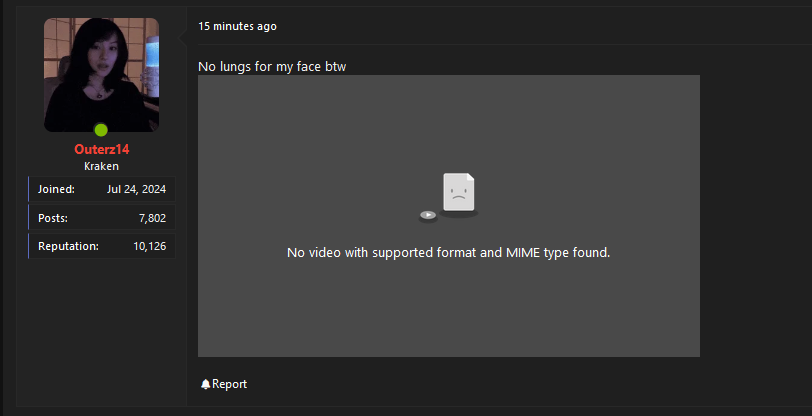Click the 'No video with supported format' message
The width and height of the screenshot is (812, 416).
tap(448, 252)
